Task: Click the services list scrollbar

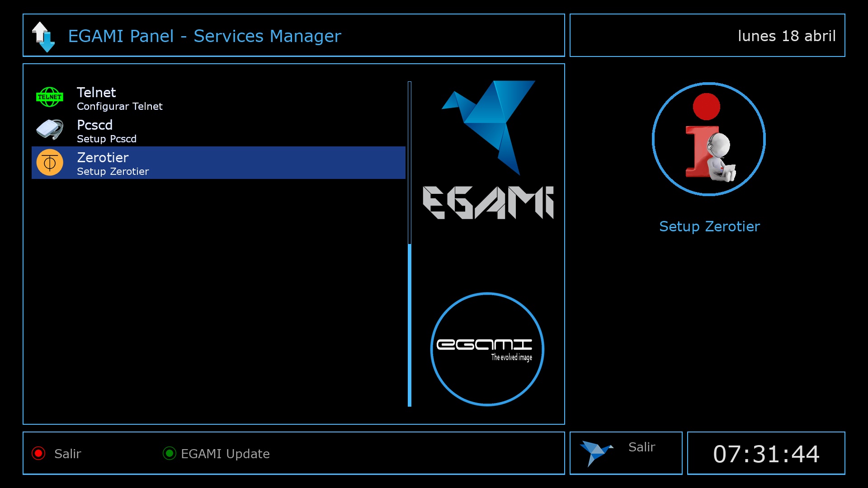Action: pyautogui.click(x=410, y=244)
